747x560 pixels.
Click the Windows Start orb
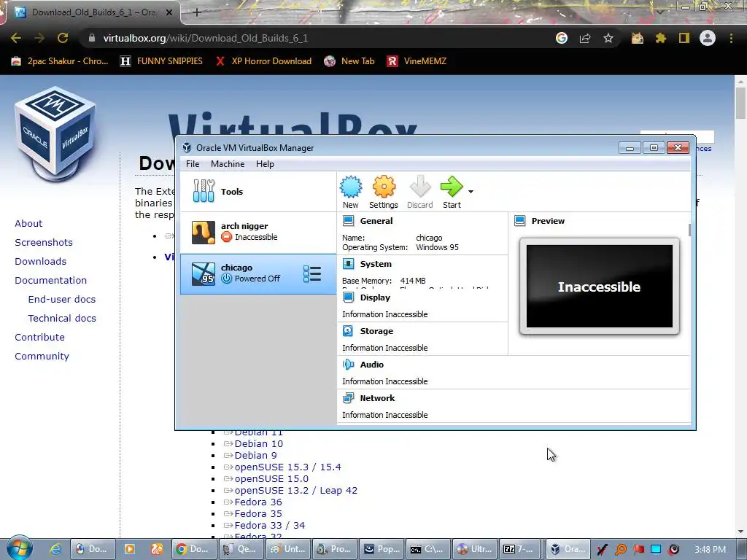(x=19, y=548)
